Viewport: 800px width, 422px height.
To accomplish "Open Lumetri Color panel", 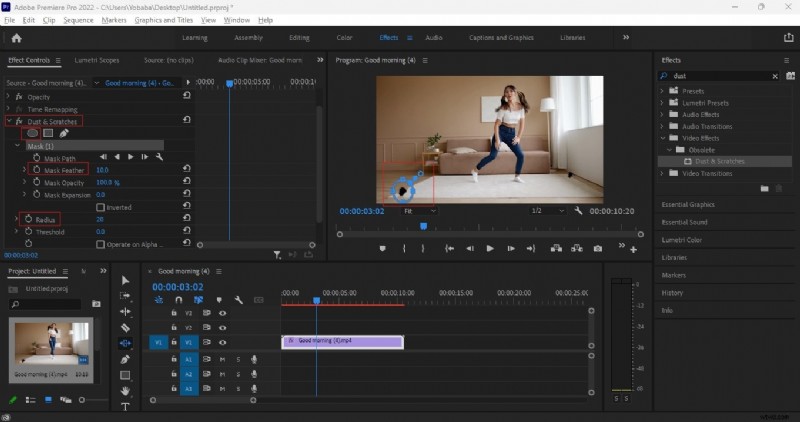I will click(682, 240).
